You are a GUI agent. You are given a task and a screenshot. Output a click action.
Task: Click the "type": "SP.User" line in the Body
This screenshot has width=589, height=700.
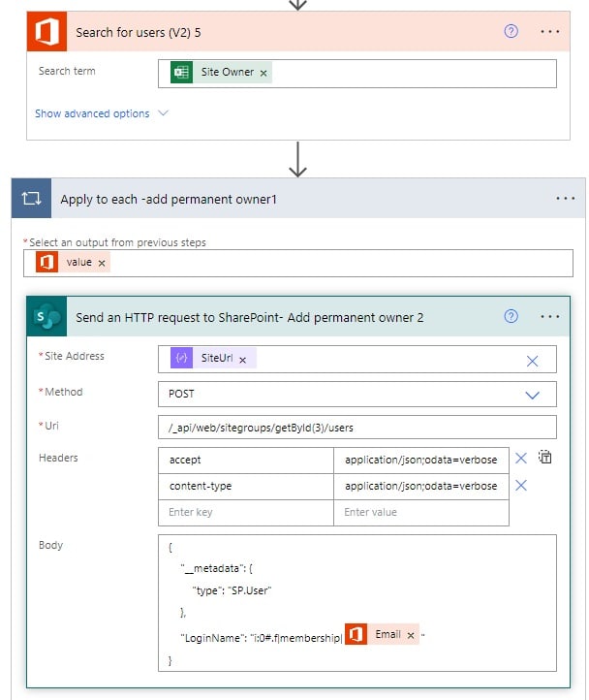232,590
